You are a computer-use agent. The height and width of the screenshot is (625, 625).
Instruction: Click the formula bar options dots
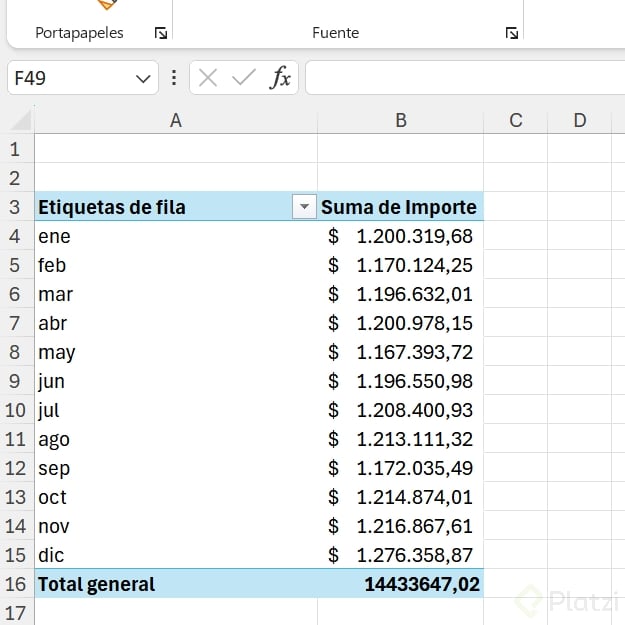(x=175, y=78)
